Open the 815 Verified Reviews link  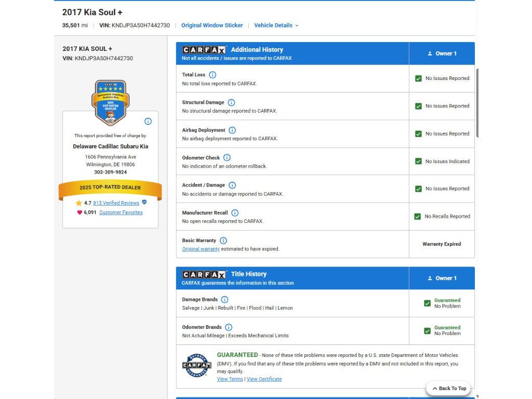(x=116, y=203)
